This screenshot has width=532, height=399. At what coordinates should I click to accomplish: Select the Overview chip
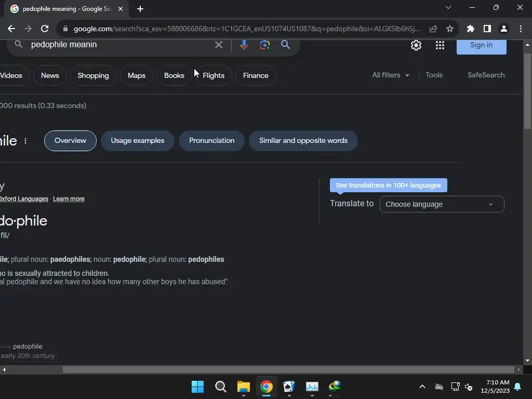[70, 140]
